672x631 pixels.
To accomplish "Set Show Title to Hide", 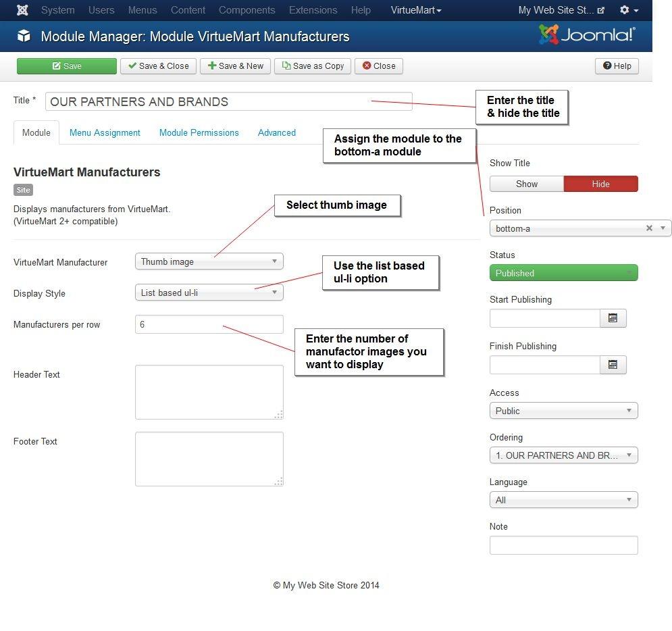I will 600,184.
